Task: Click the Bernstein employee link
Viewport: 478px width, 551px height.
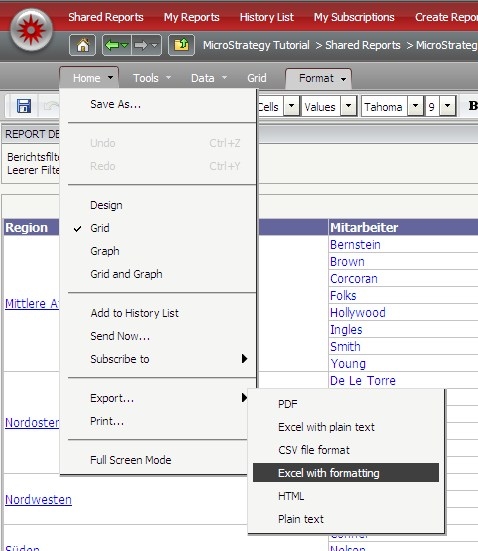Action: click(355, 245)
